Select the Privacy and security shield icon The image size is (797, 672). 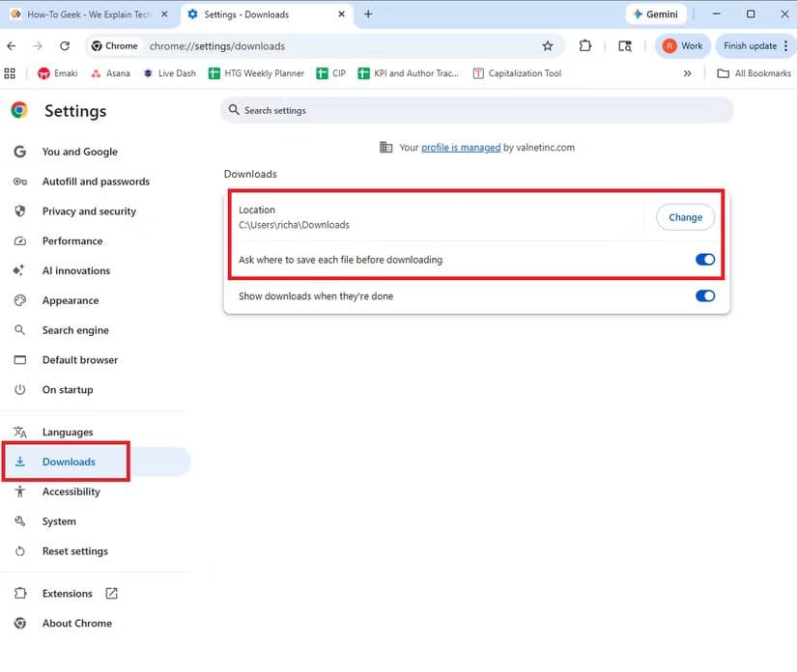pos(20,210)
